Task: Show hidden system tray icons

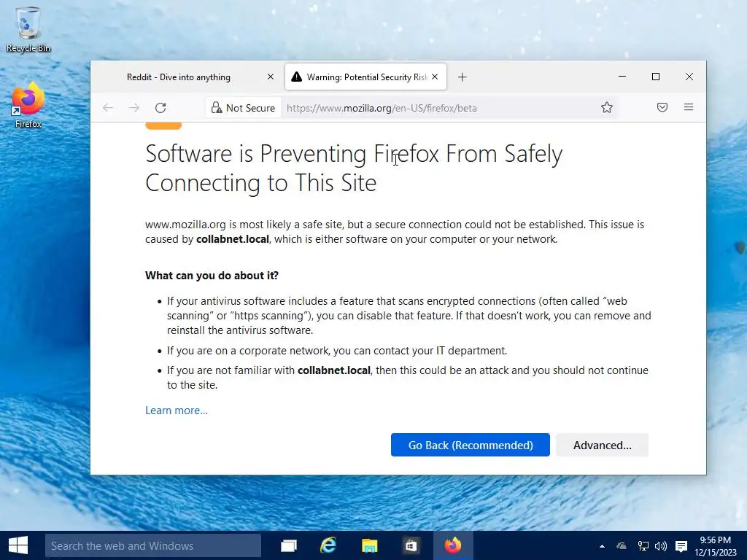Action: [602, 545]
